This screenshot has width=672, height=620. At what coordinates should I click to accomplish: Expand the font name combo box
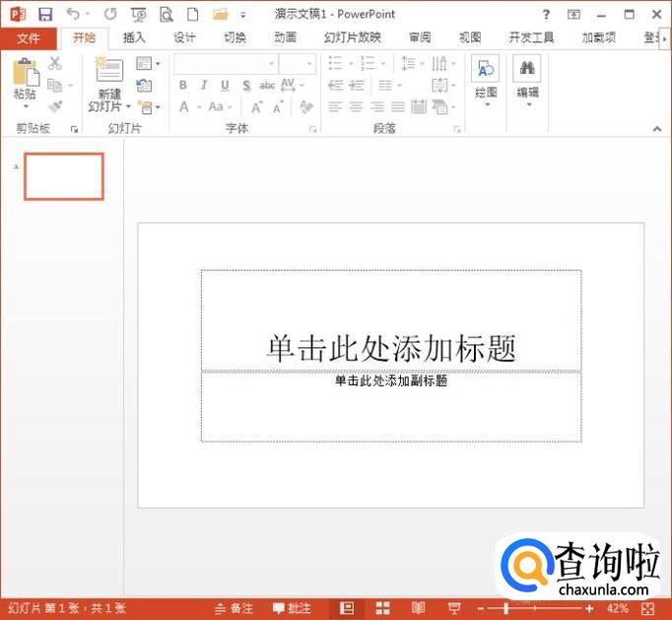[x=271, y=64]
